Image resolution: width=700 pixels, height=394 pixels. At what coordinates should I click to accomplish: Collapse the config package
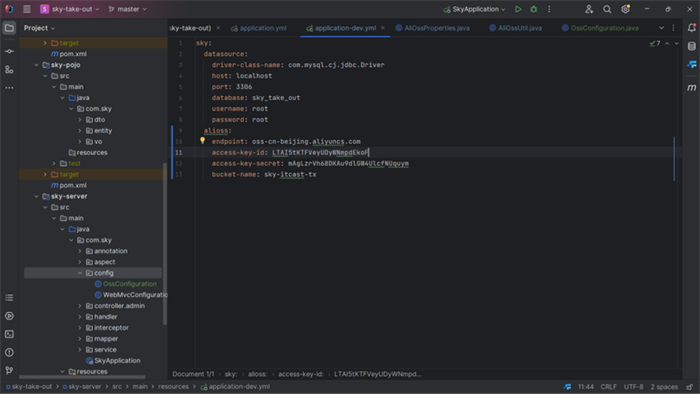pyautogui.click(x=80, y=273)
